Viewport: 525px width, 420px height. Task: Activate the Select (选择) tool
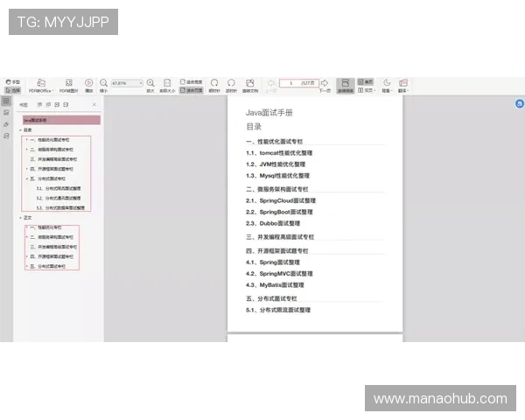pos(13,90)
